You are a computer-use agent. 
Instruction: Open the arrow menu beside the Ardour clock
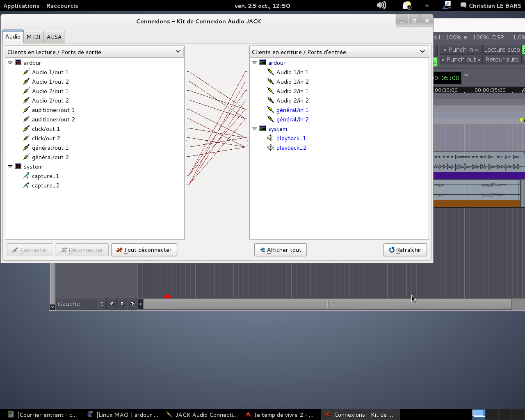tap(466, 75)
